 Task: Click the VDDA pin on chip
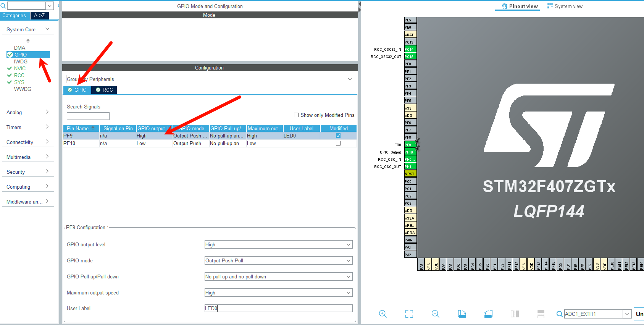pos(410,233)
